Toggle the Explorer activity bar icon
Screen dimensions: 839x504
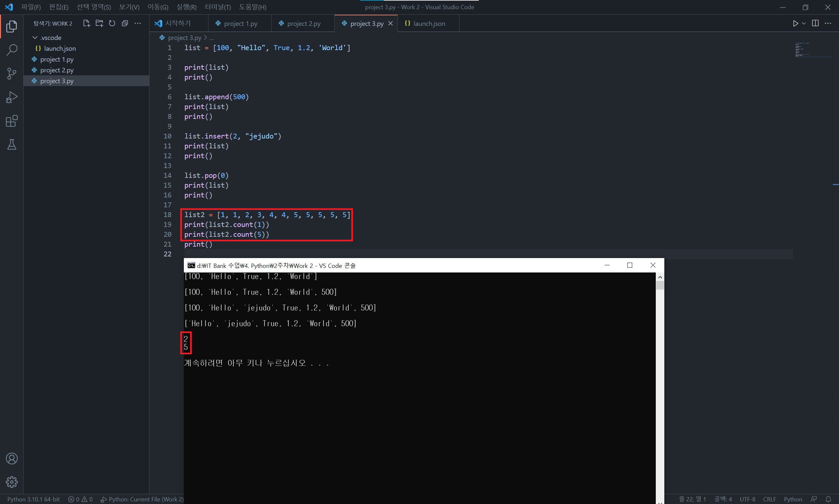[11, 27]
